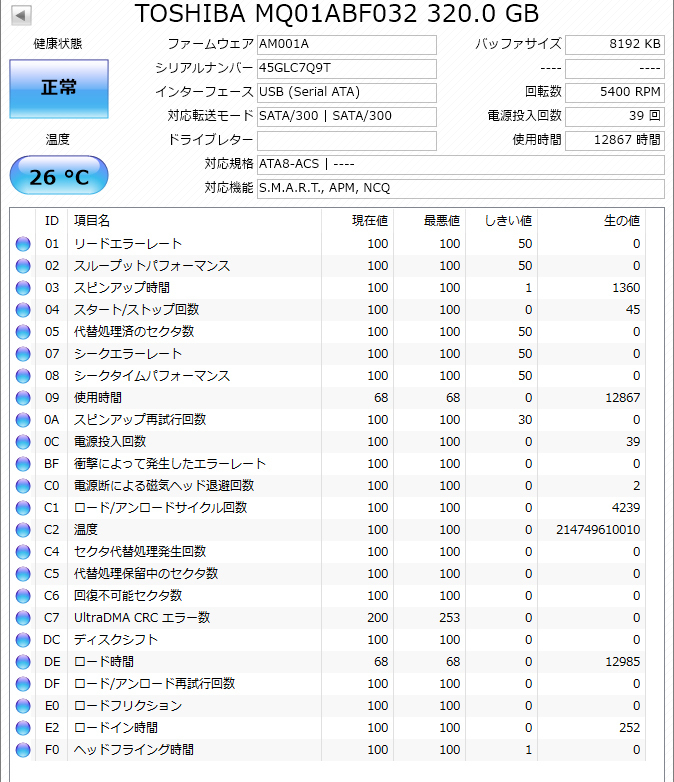Click status orb for スピンアップ時間 row
This screenshot has height=782, width=674.
coord(23,288)
